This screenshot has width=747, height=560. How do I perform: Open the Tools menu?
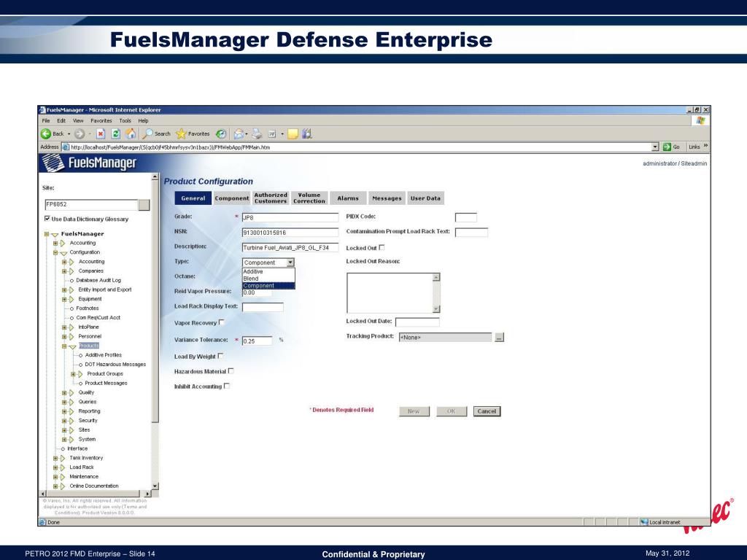(125, 121)
